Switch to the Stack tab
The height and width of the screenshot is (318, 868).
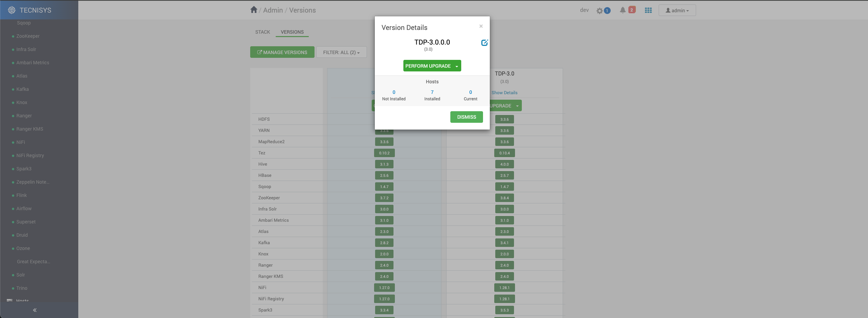pos(262,32)
